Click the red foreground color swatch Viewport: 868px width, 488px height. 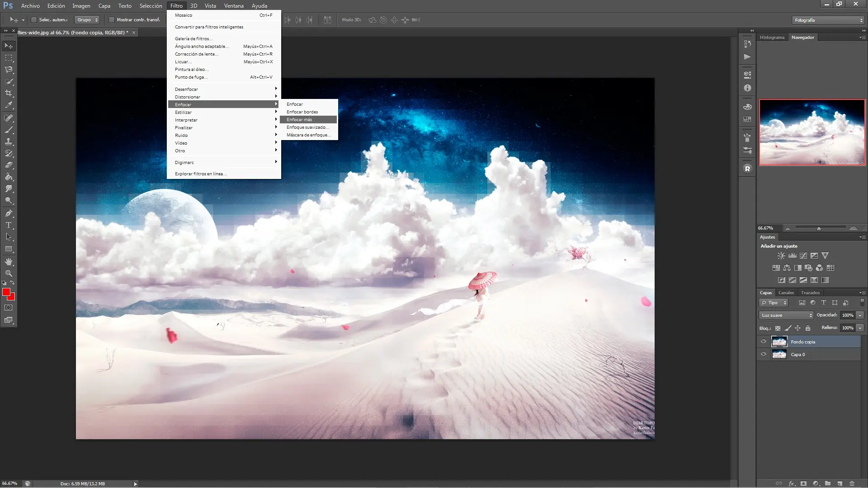(x=6, y=292)
